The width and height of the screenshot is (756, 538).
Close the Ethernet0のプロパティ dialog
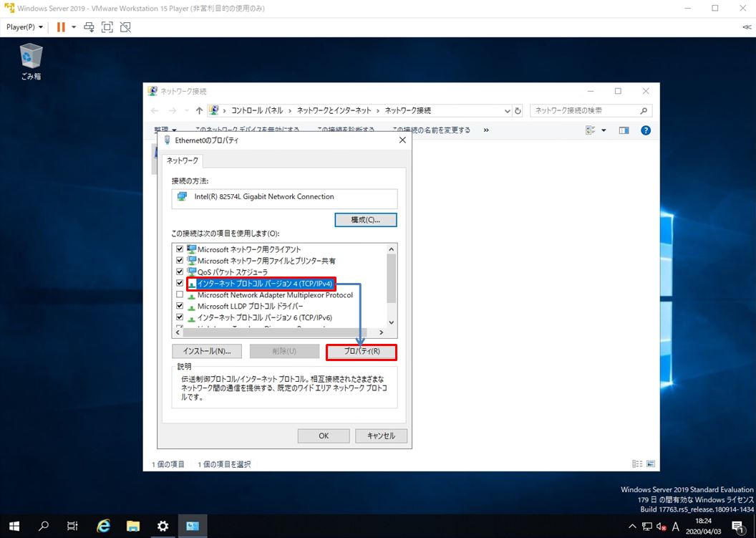point(402,140)
